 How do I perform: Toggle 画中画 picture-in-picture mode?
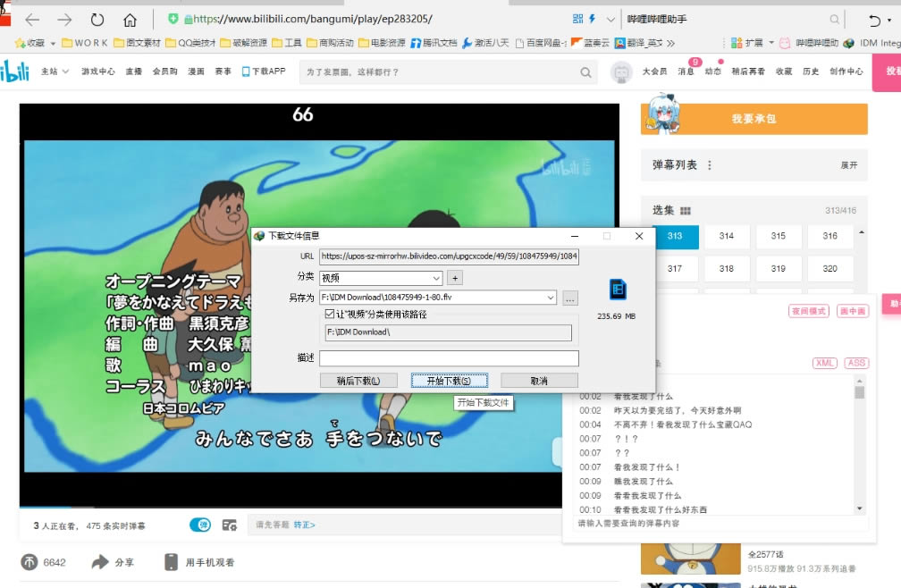pyautogui.click(x=853, y=311)
